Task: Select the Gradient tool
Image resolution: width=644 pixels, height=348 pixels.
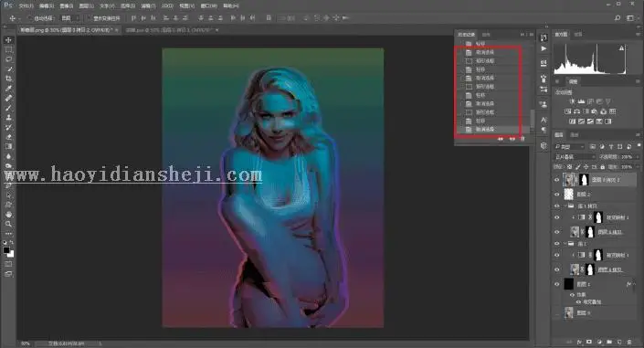Action: click(x=8, y=146)
